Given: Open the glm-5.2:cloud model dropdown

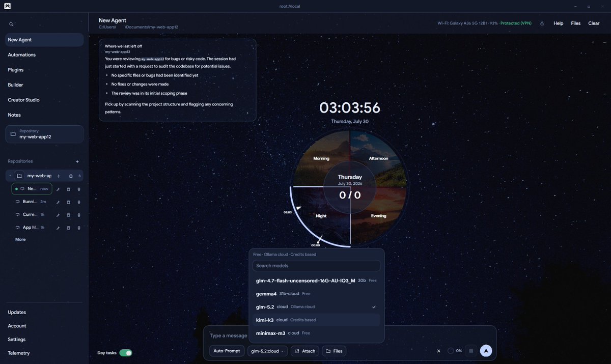Looking at the screenshot, I should [267, 351].
